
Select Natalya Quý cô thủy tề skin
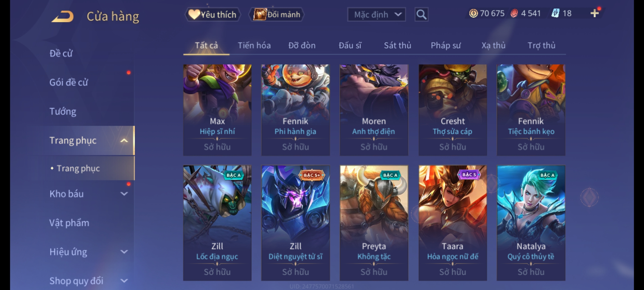pyautogui.click(x=531, y=223)
